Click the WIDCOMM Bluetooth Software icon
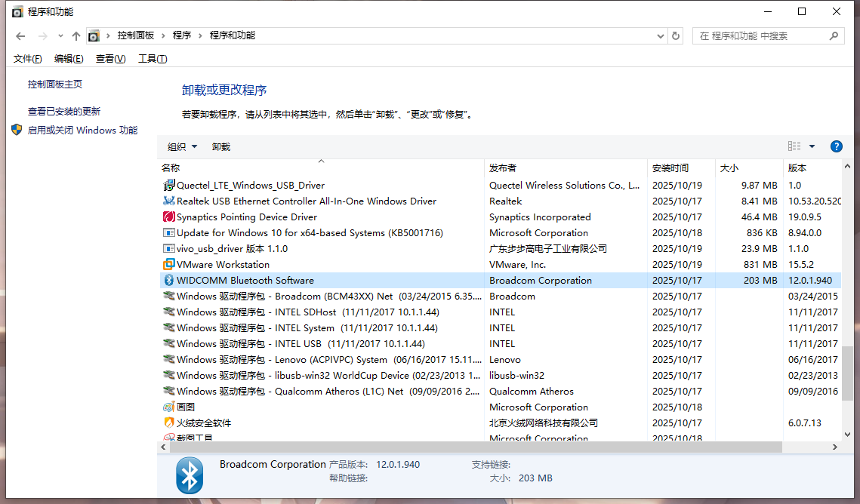The width and height of the screenshot is (860, 504). (x=169, y=281)
